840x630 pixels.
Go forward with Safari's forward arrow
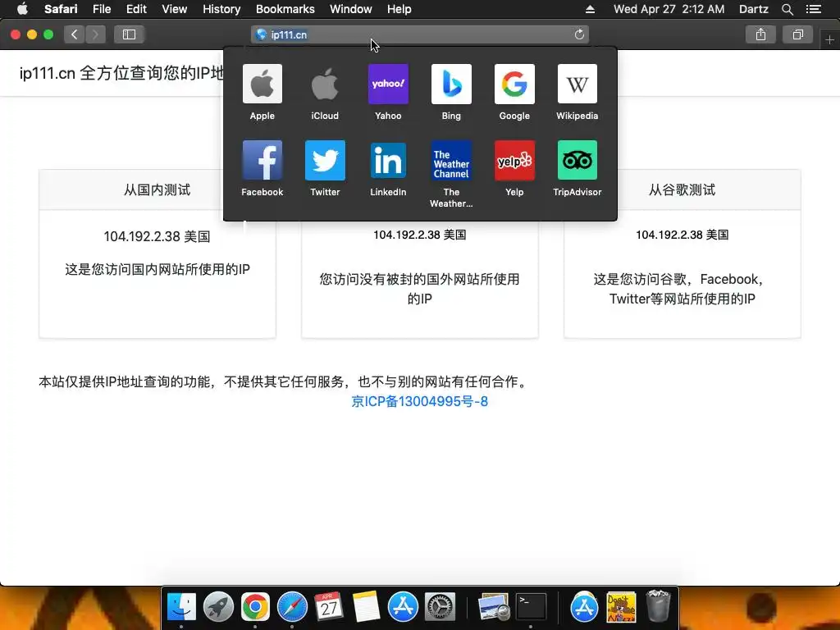95,34
